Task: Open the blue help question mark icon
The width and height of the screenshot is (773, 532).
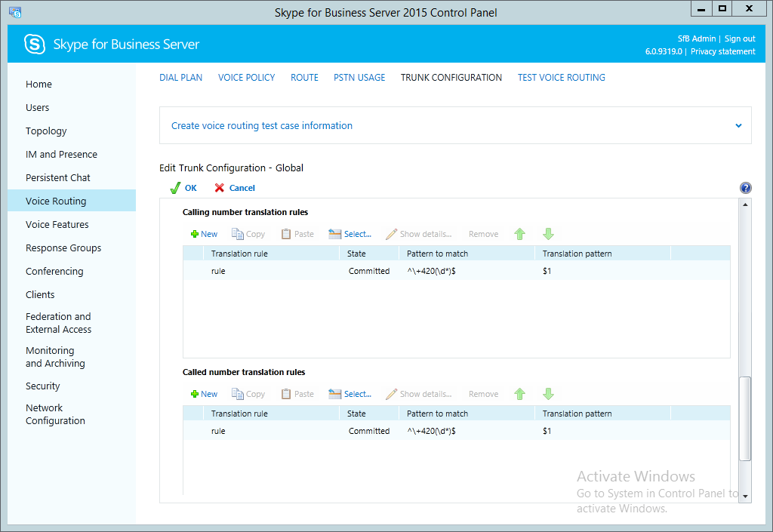Action: (746, 188)
